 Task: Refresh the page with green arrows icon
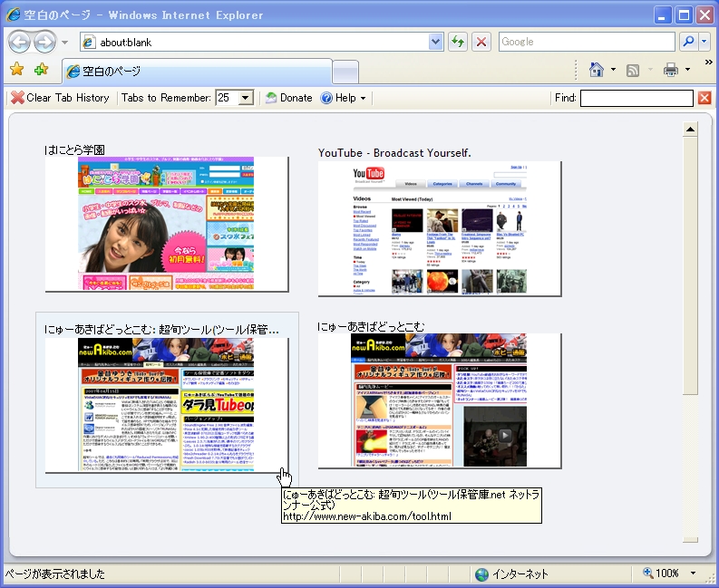pyautogui.click(x=457, y=43)
